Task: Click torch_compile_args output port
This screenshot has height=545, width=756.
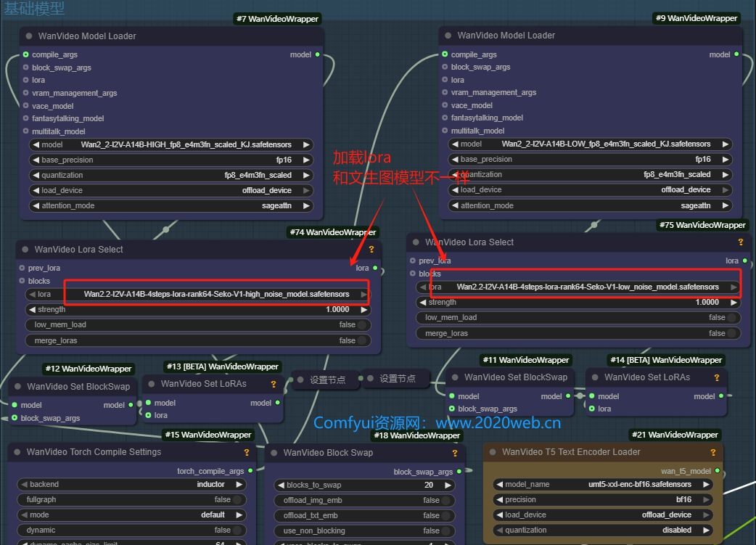Action: pyautogui.click(x=250, y=471)
